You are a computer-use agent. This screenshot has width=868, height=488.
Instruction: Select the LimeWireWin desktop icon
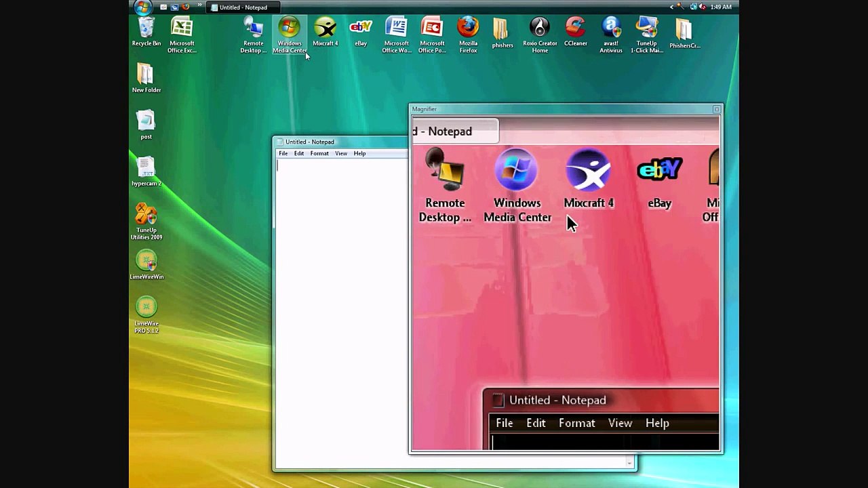click(x=146, y=265)
